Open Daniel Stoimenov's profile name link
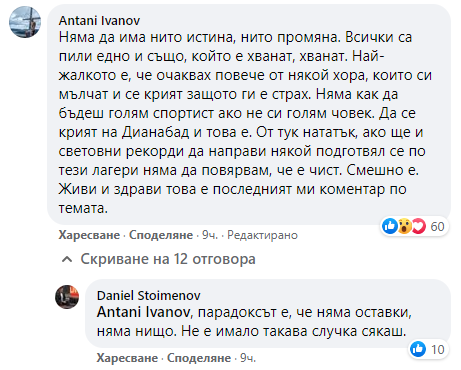The width and height of the screenshot is (461, 370). (x=149, y=295)
